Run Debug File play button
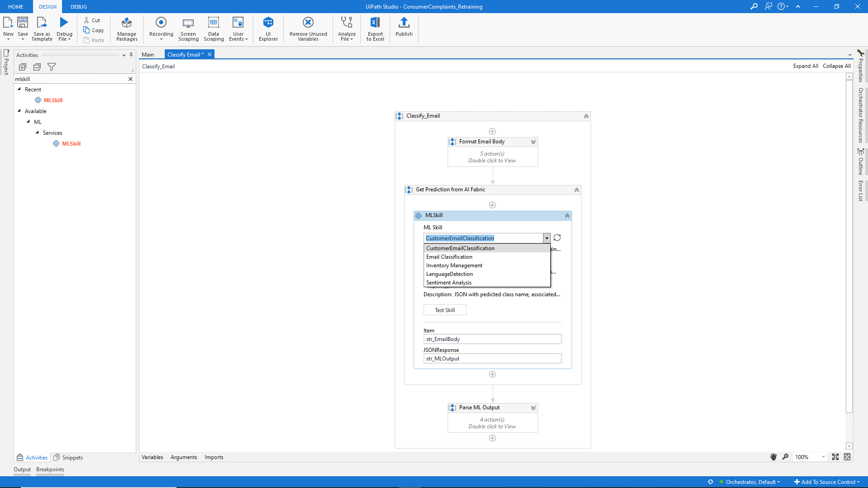The width and height of the screenshot is (868, 488). pyautogui.click(x=64, y=22)
